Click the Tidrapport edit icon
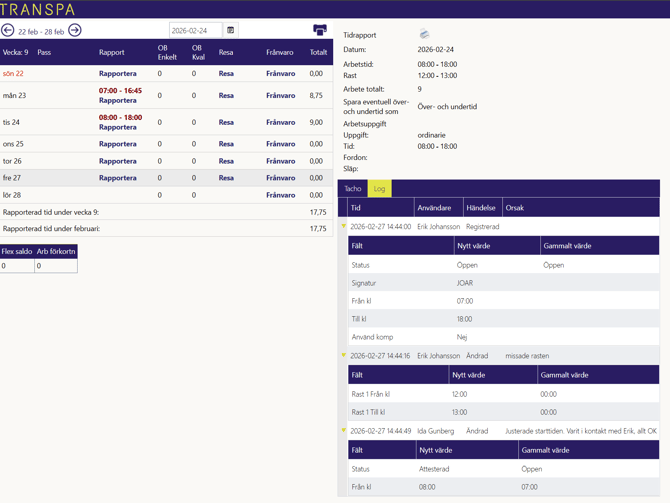This screenshot has width=670, height=503. point(424,35)
